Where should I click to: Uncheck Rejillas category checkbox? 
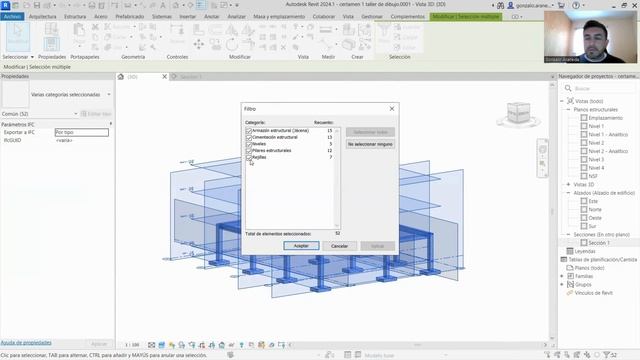249,157
